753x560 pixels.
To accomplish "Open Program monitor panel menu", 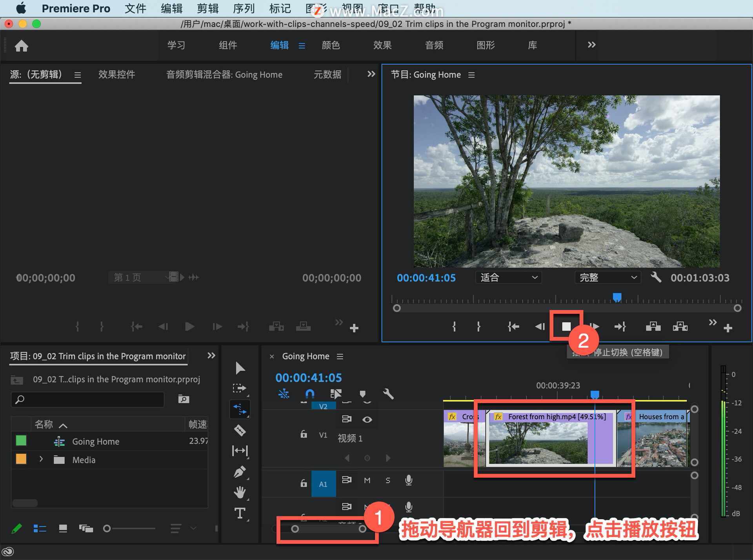I will (471, 75).
